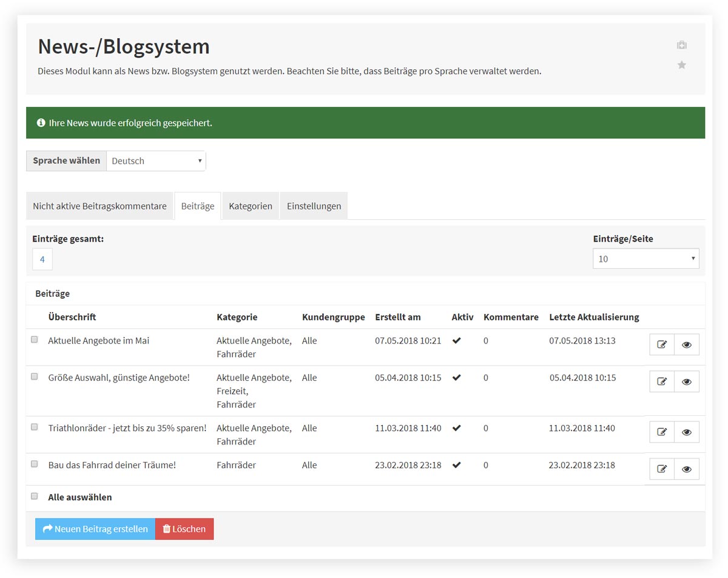
Task: Click the 'Überschrift' column header
Action: [x=72, y=317]
